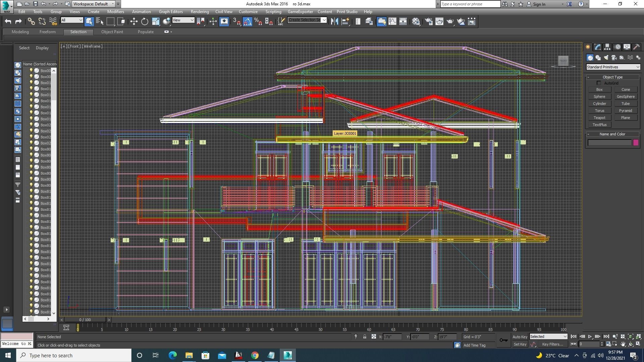Select the Cameras creation icon
The image size is (644, 362).
point(614,57)
